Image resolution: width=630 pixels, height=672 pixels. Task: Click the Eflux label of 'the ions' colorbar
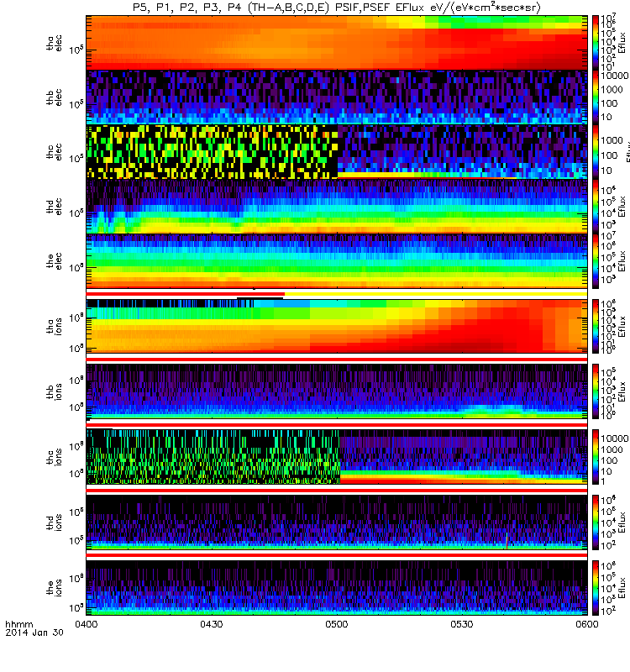pyautogui.click(x=622, y=588)
